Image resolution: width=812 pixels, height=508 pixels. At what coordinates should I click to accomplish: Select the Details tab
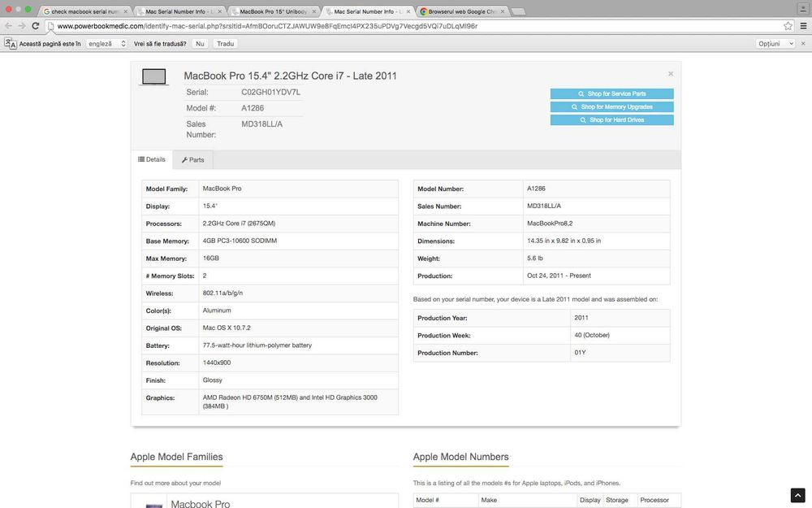point(152,159)
